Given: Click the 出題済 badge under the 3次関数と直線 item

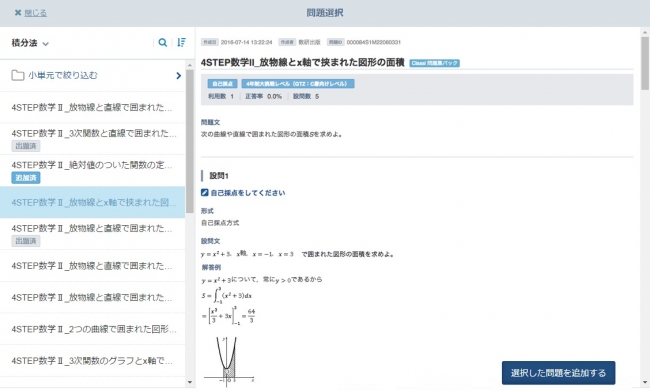Looking at the screenshot, I should [x=26, y=146].
